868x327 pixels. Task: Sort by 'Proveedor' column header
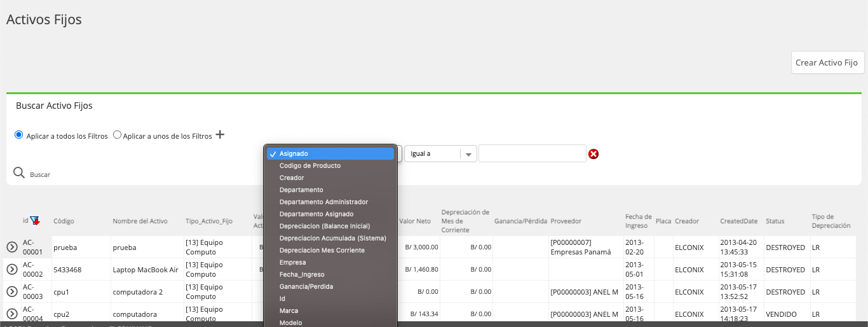566,221
